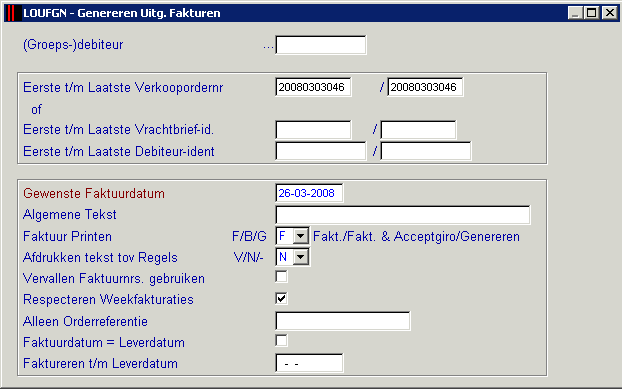Click the (Groeps-)debiteur input field
Screen dimensions: 622x389
click(321, 45)
